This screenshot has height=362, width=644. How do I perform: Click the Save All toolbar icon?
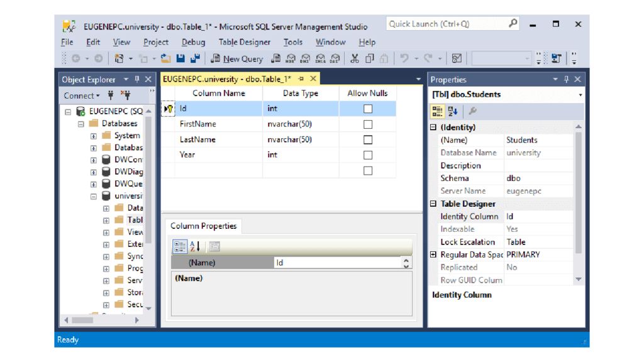[195, 58]
